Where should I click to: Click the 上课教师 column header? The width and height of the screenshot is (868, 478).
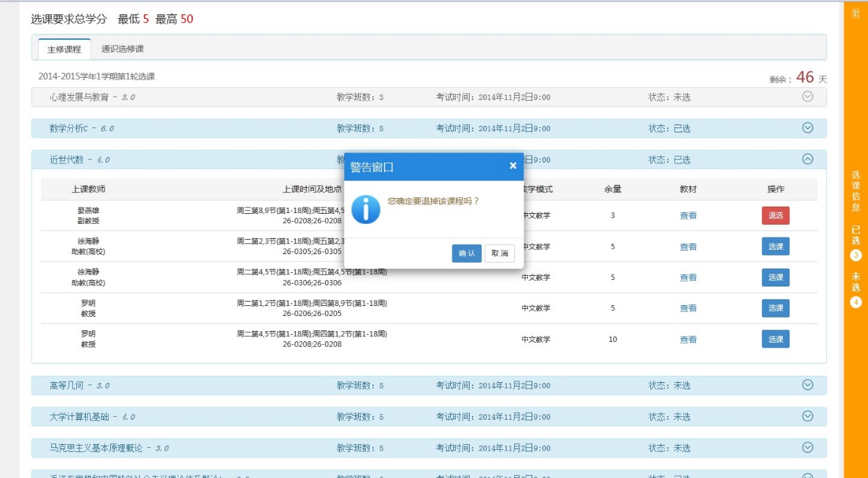tap(89, 189)
